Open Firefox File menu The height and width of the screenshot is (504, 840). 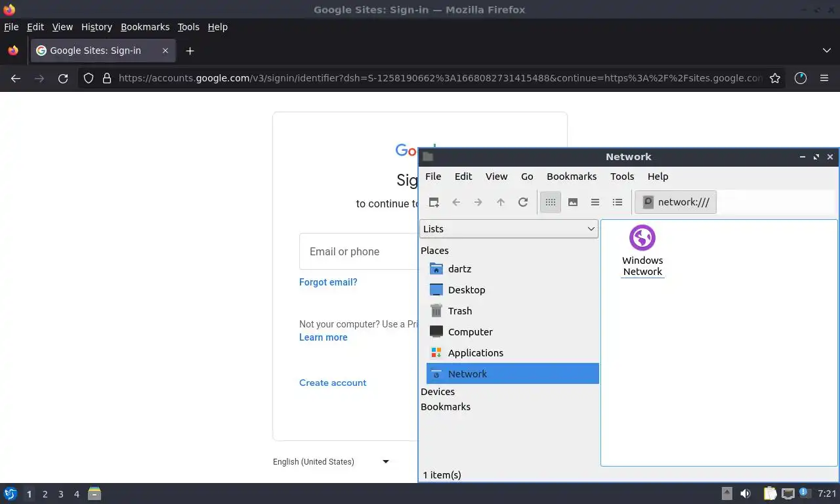tap(11, 27)
